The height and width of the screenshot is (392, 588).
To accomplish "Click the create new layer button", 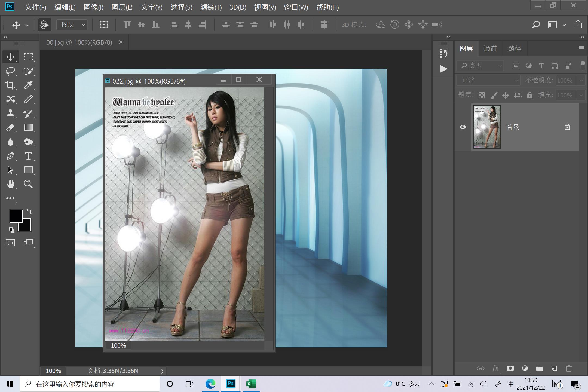I will click(x=554, y=368).
